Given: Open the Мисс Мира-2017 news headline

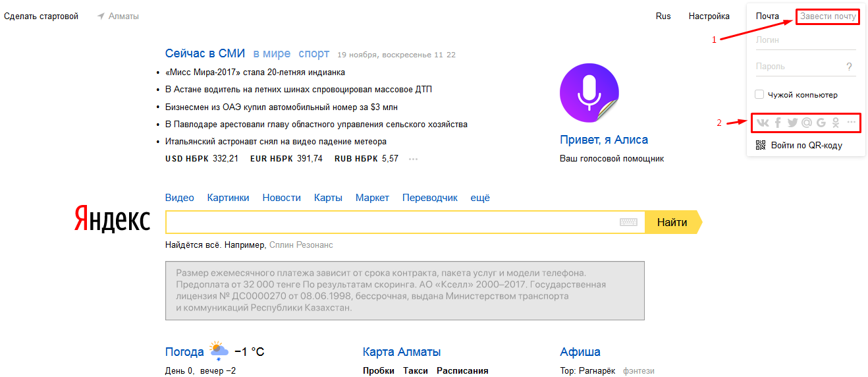Looking at the screenshot, I should point(255,72).
